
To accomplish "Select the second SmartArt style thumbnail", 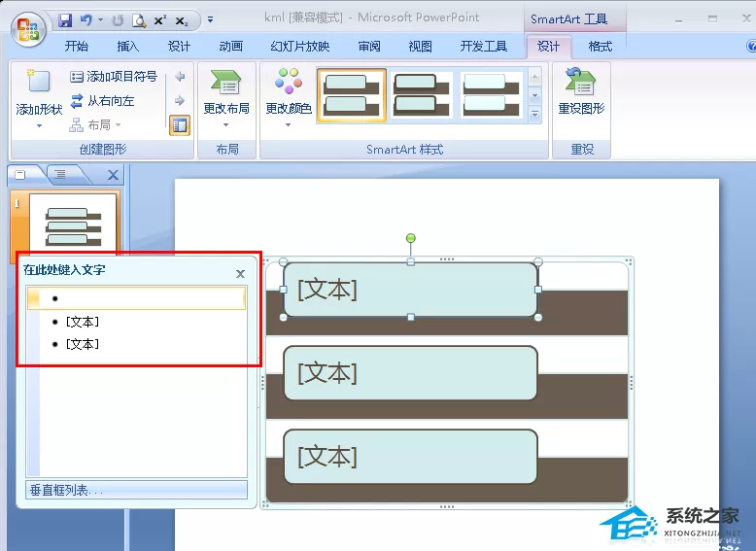I will (x=422, y=95).
